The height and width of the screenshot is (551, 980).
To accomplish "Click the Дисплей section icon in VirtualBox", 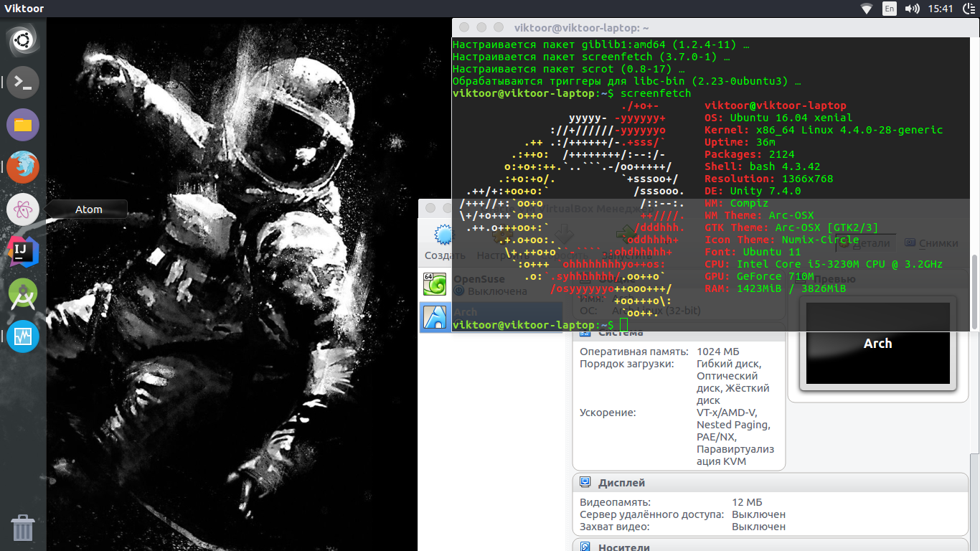I will pyautogui.click(x=585, y=483).
